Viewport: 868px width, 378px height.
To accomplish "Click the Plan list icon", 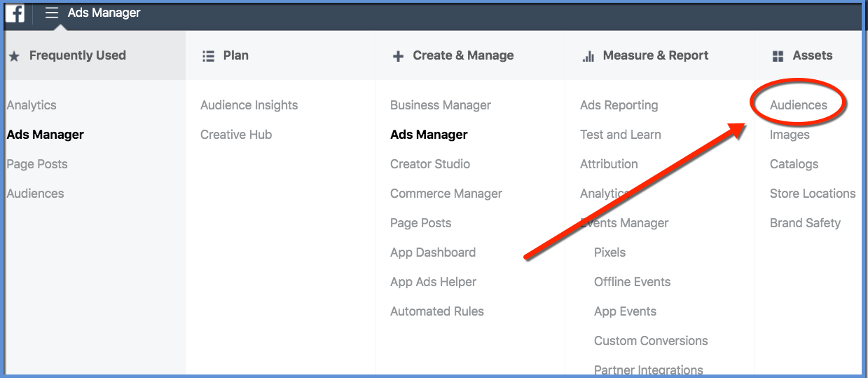I will (208, 56).
